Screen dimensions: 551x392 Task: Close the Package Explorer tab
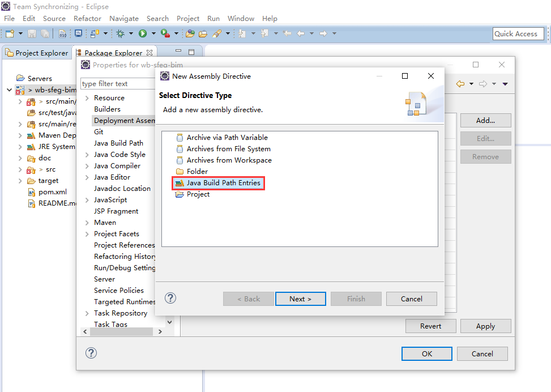click(150, 52)
